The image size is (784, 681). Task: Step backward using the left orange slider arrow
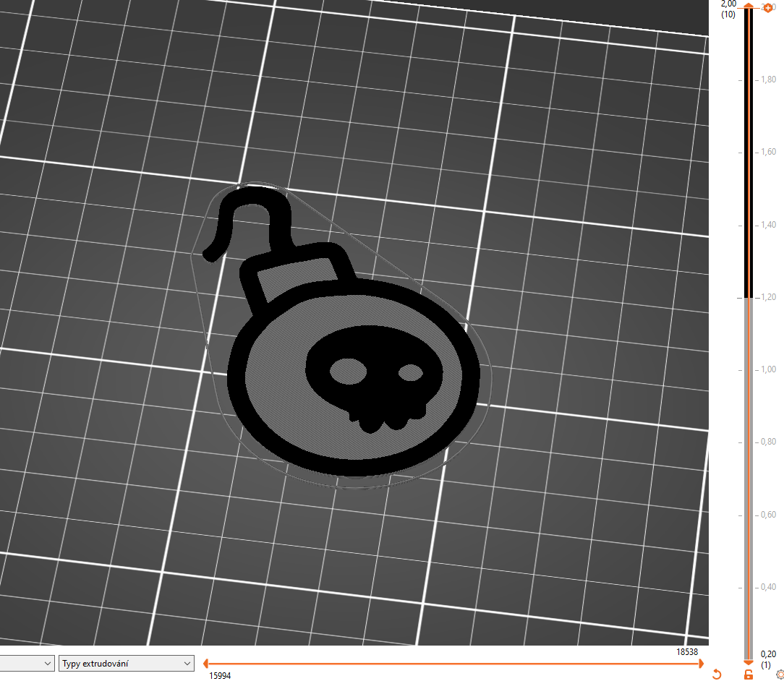205,663
